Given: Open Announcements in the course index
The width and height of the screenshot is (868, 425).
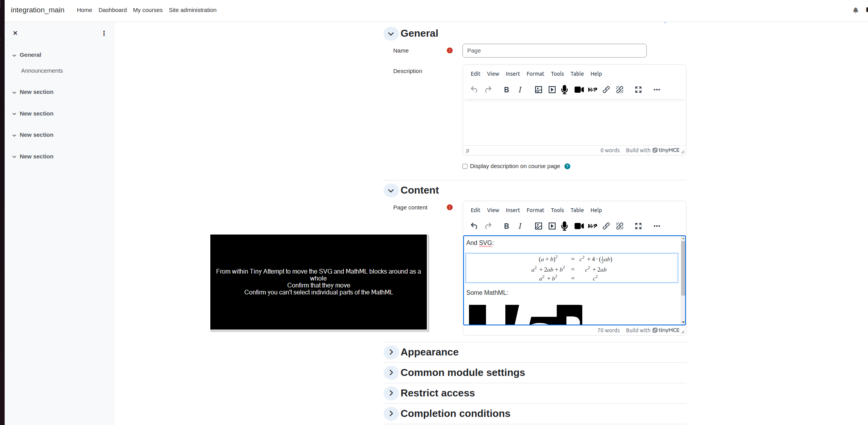Looking at the screenshot, I should [x=42, y=71].
